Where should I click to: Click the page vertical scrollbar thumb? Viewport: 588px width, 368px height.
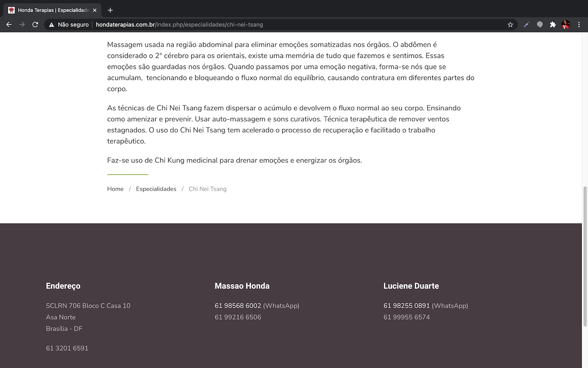coord(585,257)
